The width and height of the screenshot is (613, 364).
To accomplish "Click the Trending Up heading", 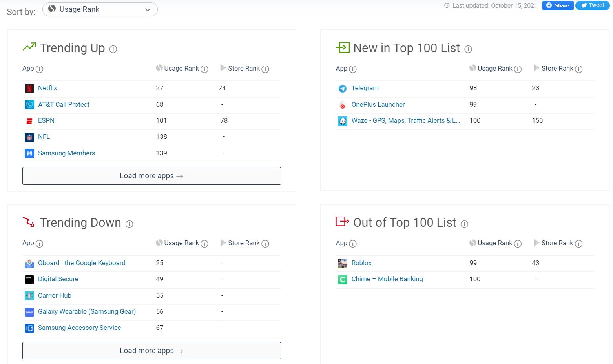I will 72,48.
